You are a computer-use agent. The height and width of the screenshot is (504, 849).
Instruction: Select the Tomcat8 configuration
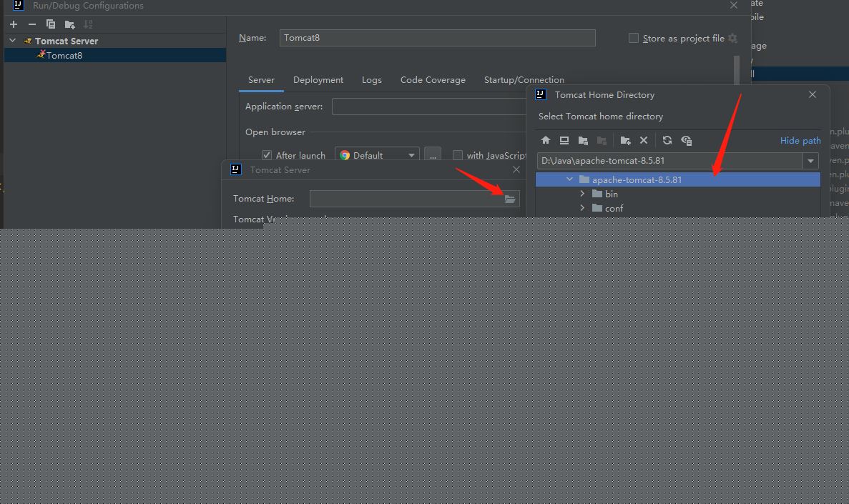tap(114, 55)
